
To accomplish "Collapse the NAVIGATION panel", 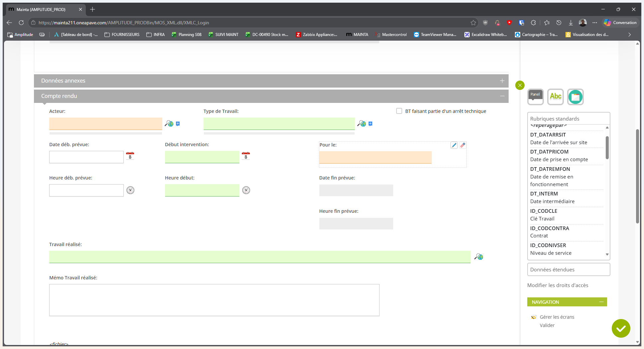I will (601, 302).
